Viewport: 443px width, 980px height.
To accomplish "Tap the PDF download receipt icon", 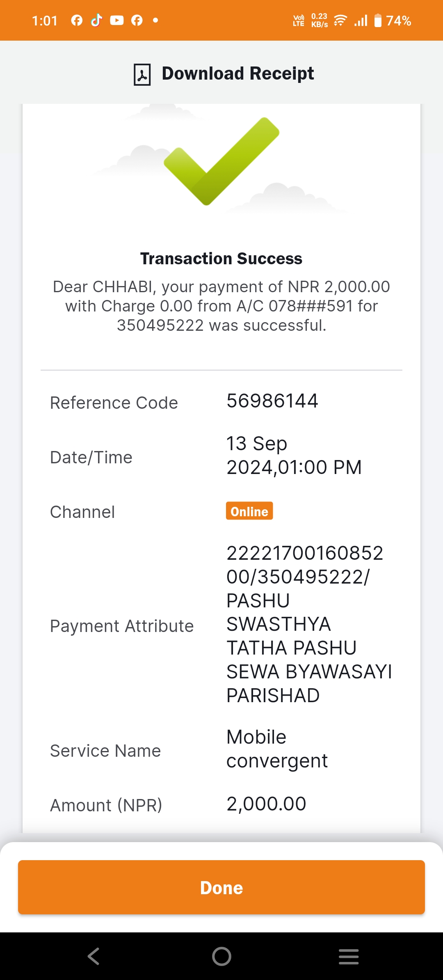I will 142,74.
